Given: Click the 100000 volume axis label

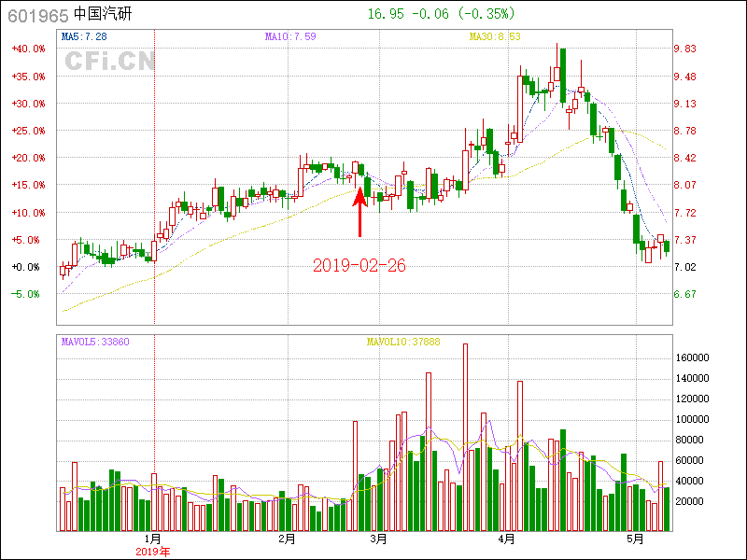Looking at the screenshot, I should pyautogui.click(x=693, y=419).
